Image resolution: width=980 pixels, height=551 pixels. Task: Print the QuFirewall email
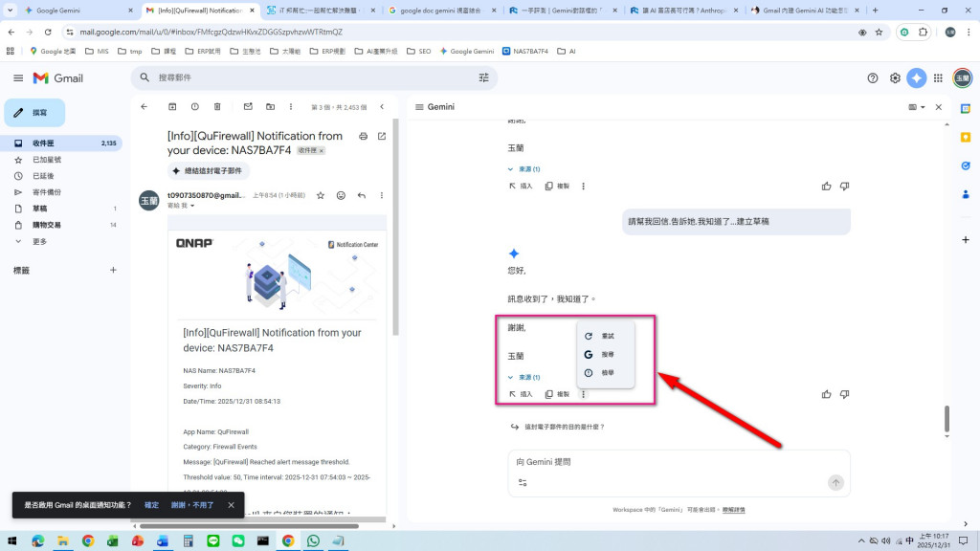tap(363, 136)
